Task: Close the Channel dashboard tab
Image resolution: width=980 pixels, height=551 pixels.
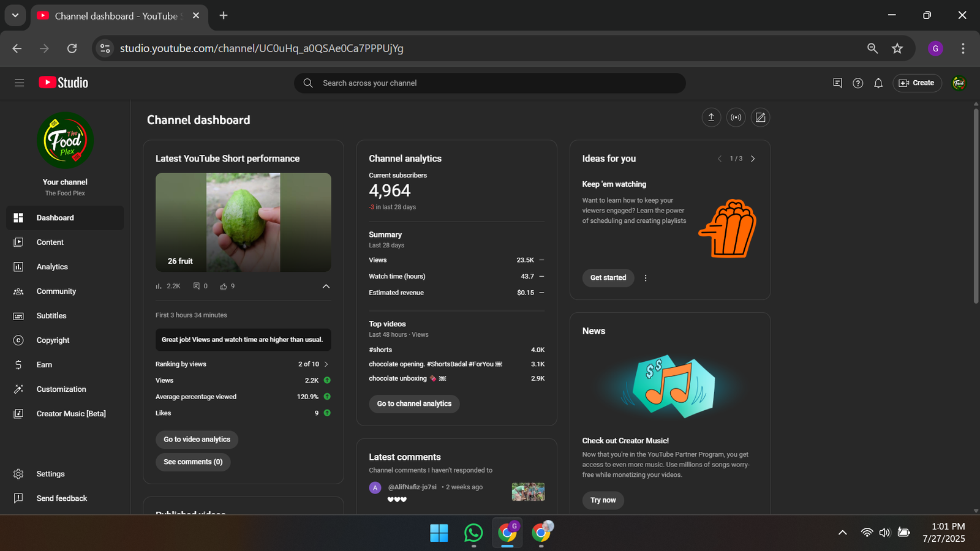Action: [x=196, y=15]
